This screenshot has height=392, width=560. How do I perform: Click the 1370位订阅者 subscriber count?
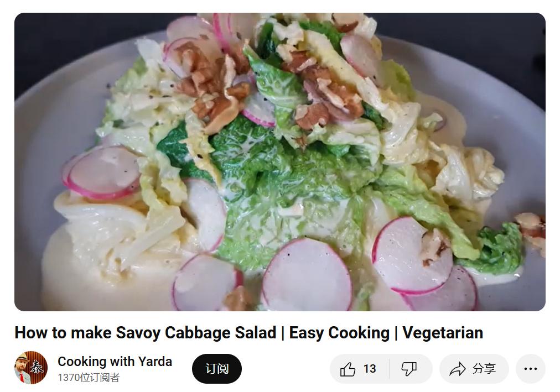[89, 378]
